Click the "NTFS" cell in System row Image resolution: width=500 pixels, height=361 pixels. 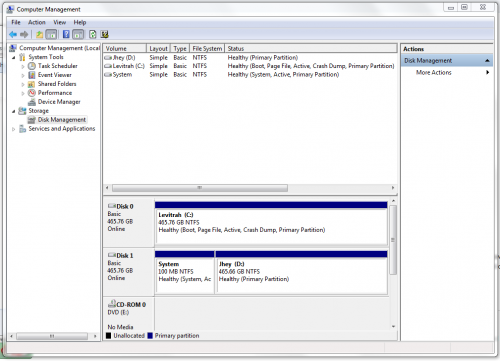click(x=199, y=75)
